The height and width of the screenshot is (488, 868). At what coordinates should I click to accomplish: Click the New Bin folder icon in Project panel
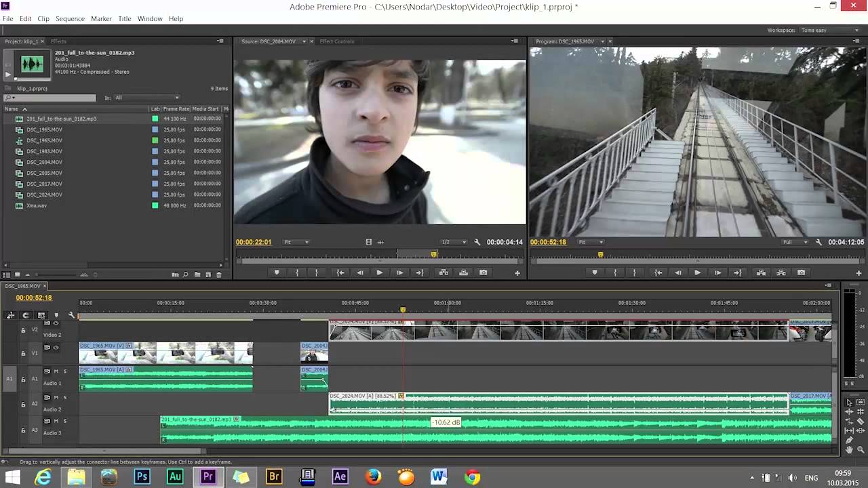click(197, 274)
